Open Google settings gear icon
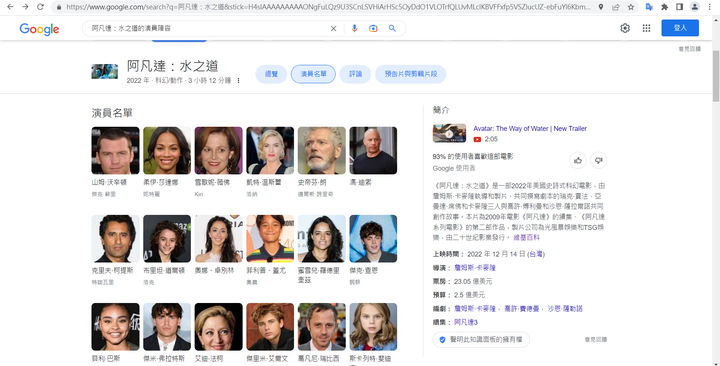This screenshot has height=366, width=720. (x=625, y=28)
